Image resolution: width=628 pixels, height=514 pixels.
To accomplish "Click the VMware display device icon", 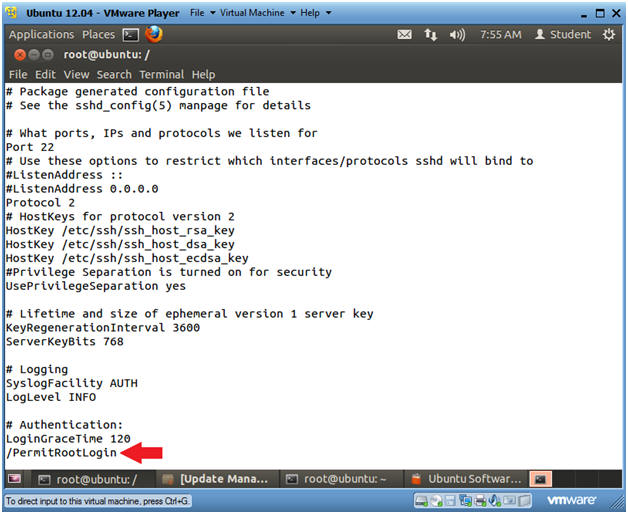I will click(510, 500).
